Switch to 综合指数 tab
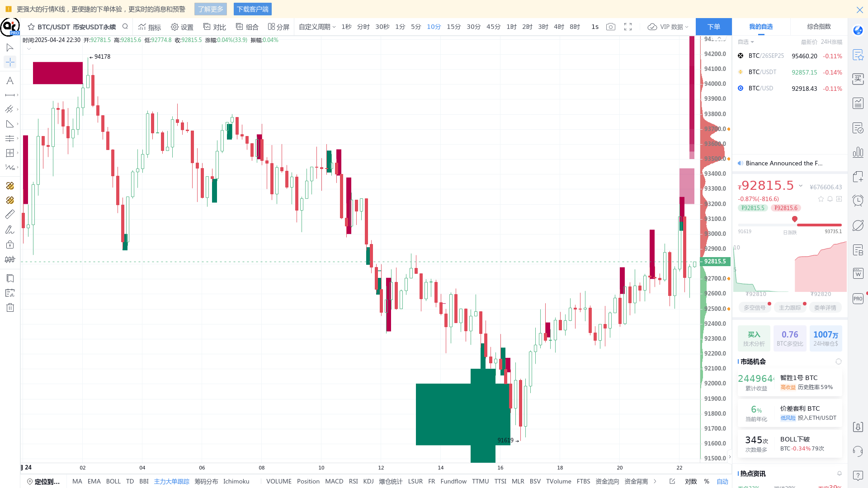 pyautogui.click(x=819, y=27)
